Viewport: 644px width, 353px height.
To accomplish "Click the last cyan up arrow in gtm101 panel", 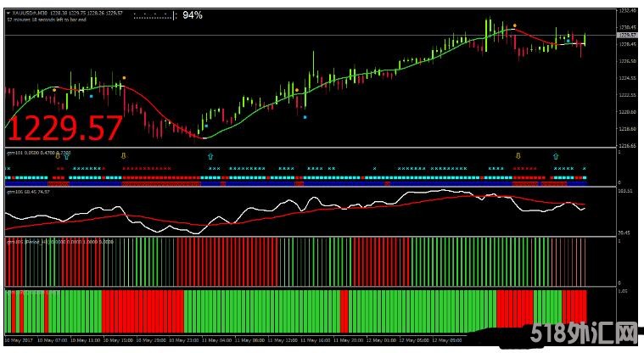I will 556,156.
